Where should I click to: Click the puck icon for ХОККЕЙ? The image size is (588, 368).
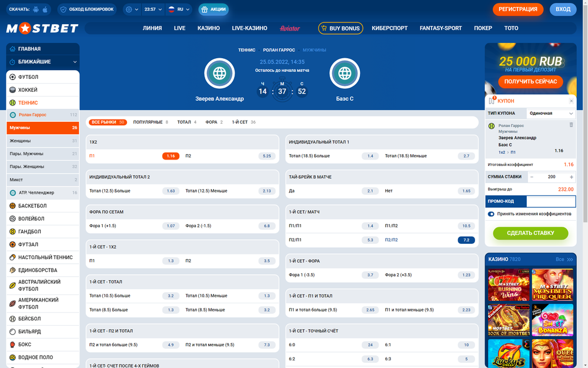(x=12, y=89)
